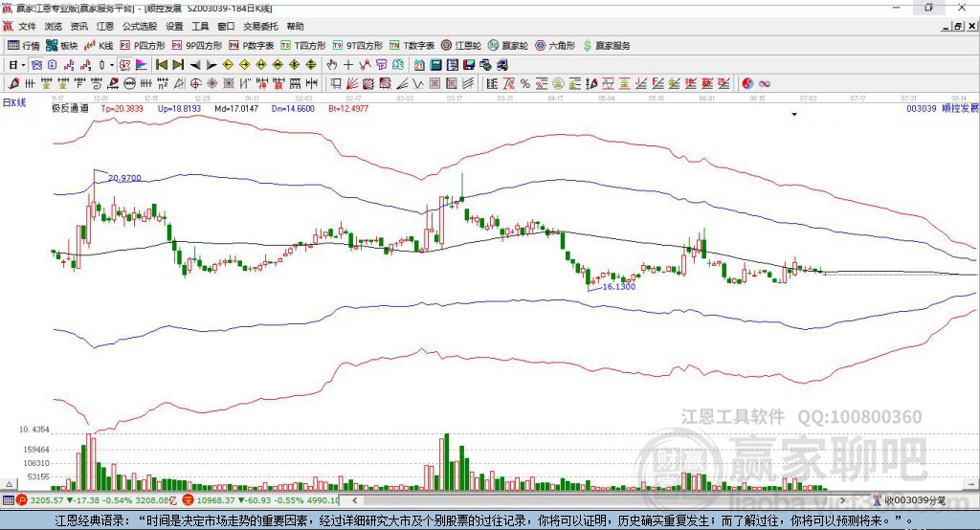Select the zigzag wave line tool
Image resolution: width=980 pixels, height=530 pixels.
click(x=417, y=84)
